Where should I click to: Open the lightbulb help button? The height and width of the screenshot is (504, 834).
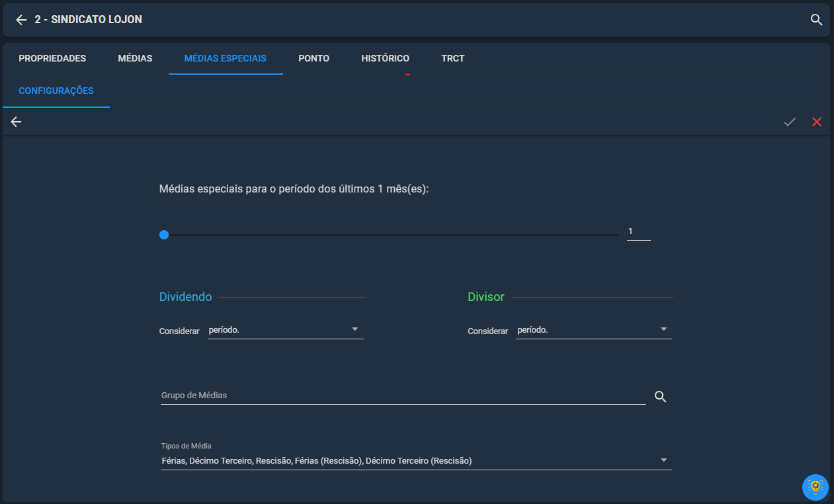pyautogui.click(x=815, y=487)
